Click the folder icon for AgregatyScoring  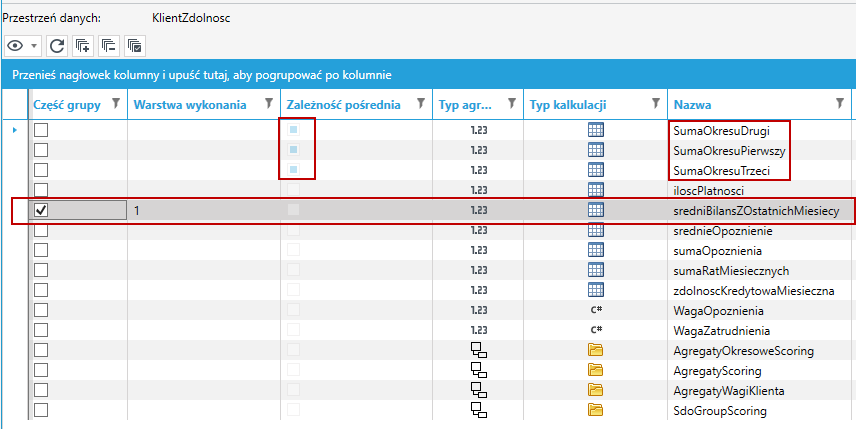pos(596,370)
